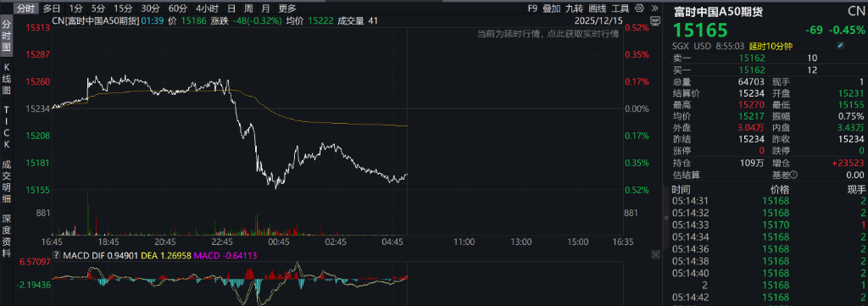Screen dimensions: 868x306
Task: Select the 月 monthly period tab
Action: [266, 8]
